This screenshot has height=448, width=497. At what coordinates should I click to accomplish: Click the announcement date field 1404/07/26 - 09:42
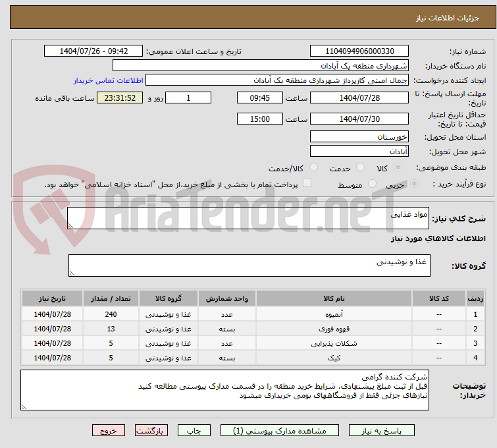click(93, 51)
